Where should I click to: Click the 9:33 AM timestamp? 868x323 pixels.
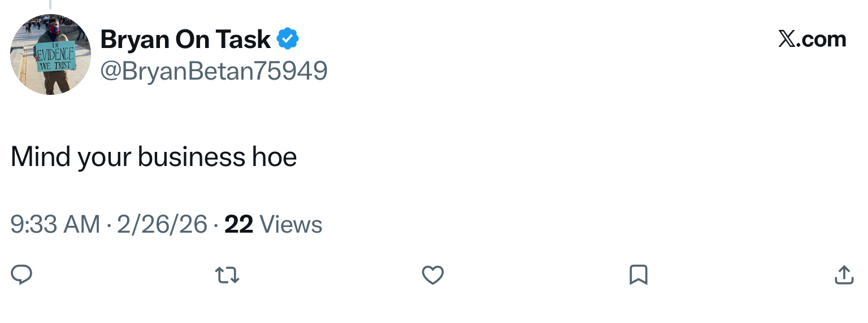click(55, 225)
